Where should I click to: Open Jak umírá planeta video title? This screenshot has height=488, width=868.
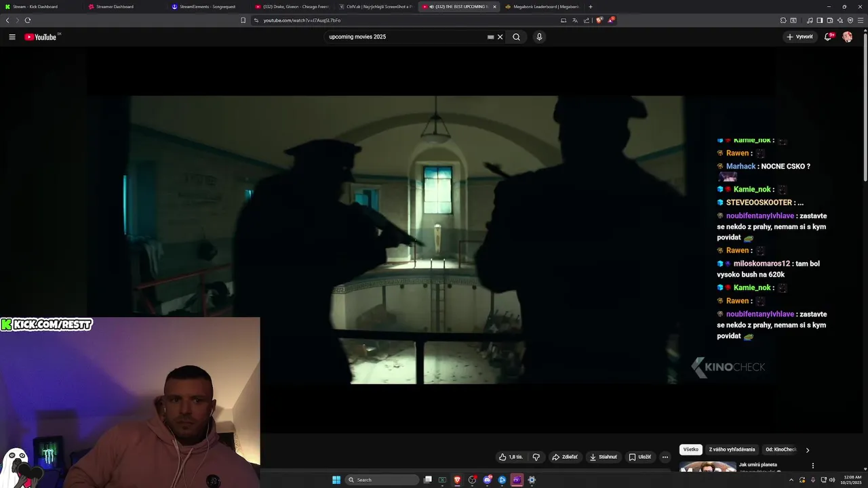click(x=758, y=465)
